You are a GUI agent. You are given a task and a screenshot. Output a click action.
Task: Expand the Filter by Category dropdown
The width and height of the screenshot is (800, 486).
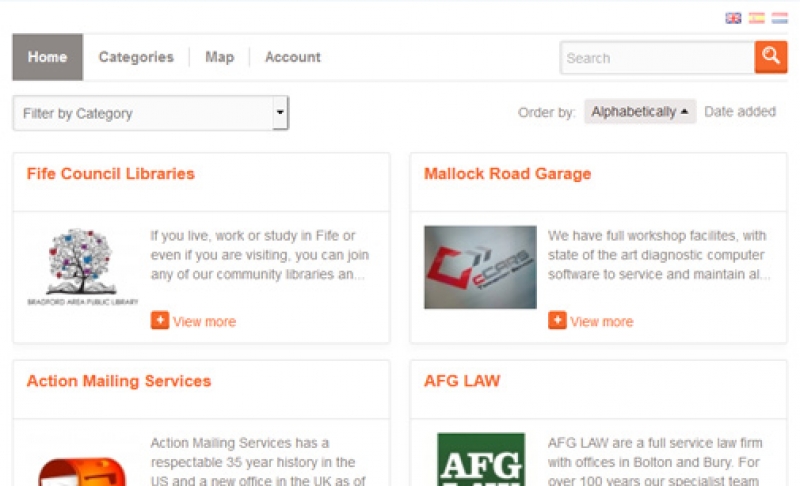[x=151, y=113]
